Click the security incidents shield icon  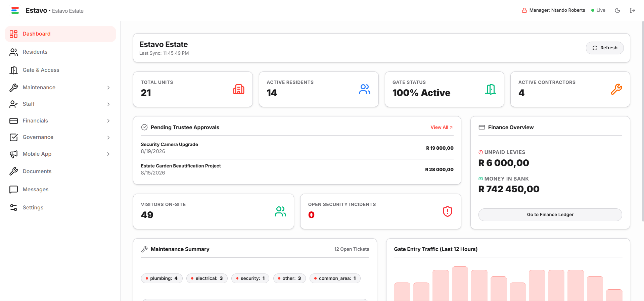coord(447,211)
